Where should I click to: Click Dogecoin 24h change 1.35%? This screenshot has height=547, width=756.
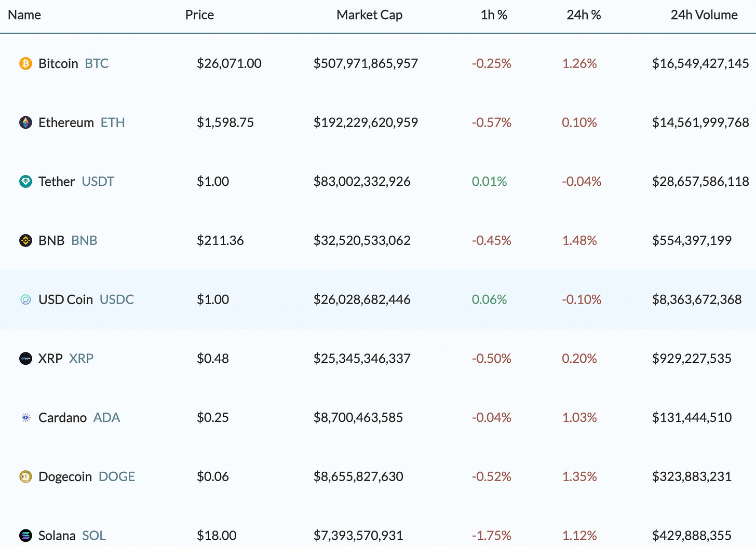point(579,476)
